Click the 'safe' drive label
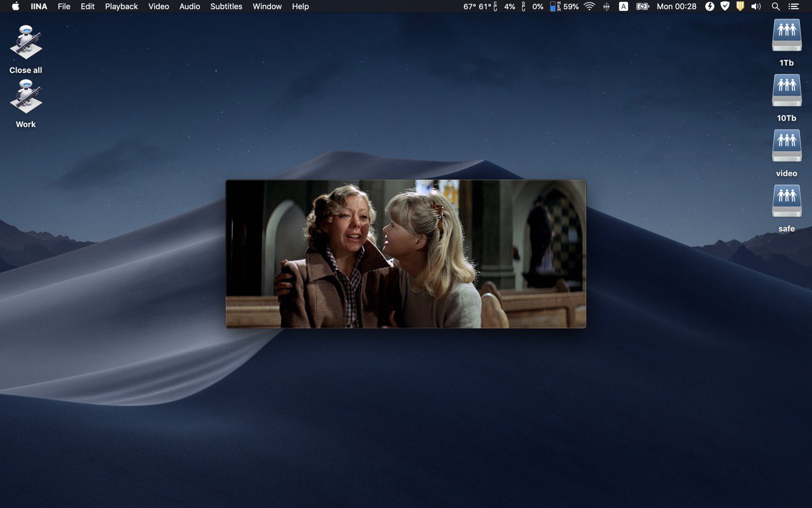The image size is (812, 508). coord(787,229)
